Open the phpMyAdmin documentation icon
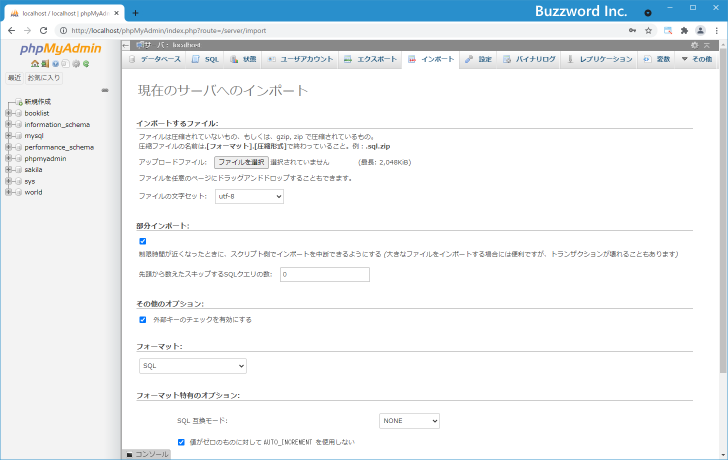728x460 pixels. [x=56, y=64]
